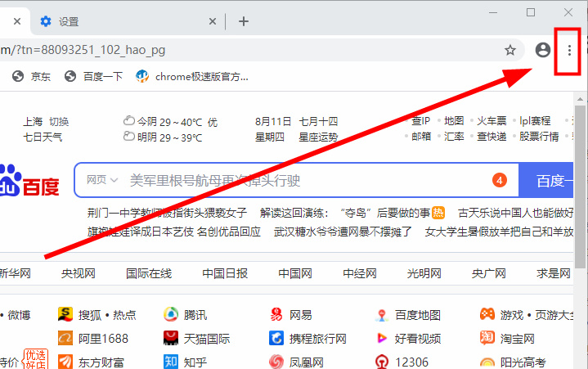This screenshot has width=588, height=369.
Task: Open the 京东 bookmark
Action: coord(32,77)
